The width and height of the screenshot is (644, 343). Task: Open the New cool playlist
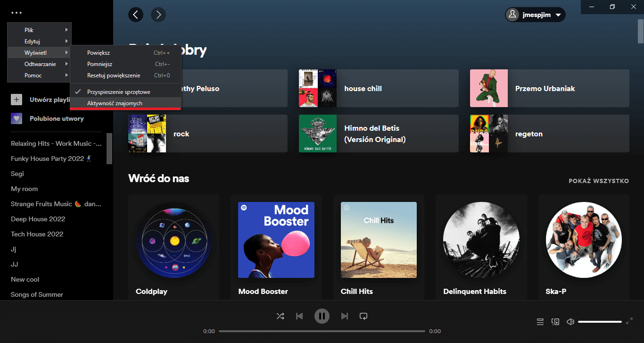click(x=25, y=279)
